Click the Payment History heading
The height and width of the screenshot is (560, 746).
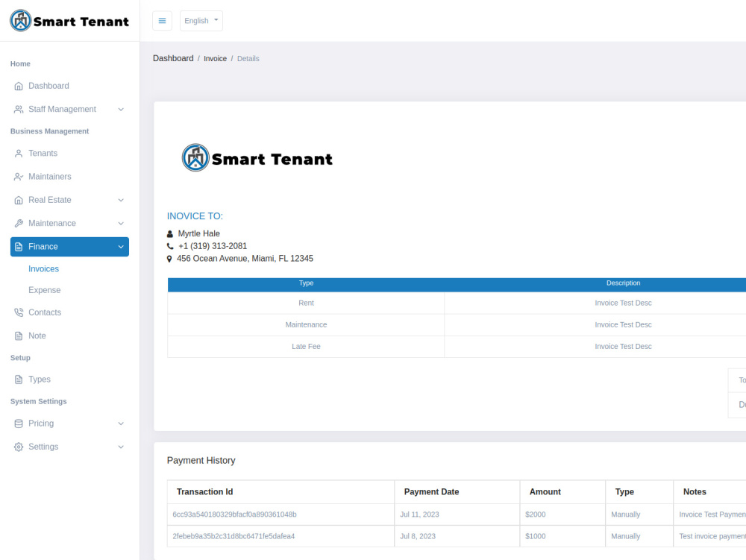pos(201,461)
